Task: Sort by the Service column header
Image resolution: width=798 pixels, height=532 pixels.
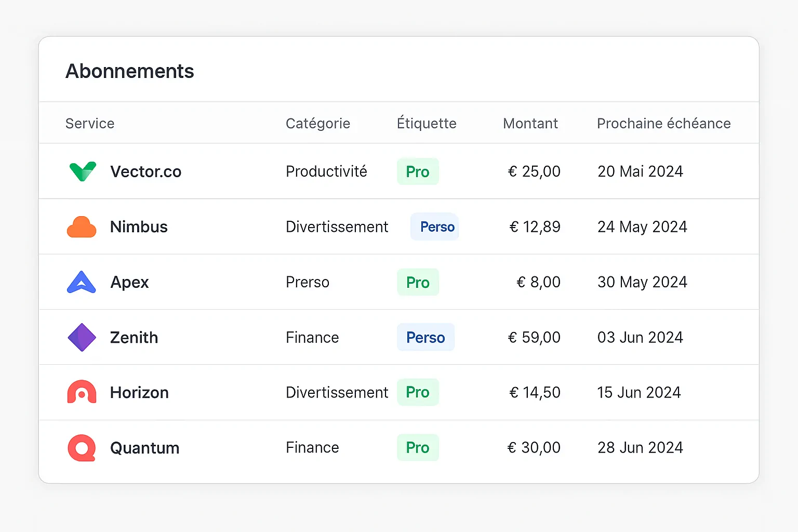Action: pos(90,124)
